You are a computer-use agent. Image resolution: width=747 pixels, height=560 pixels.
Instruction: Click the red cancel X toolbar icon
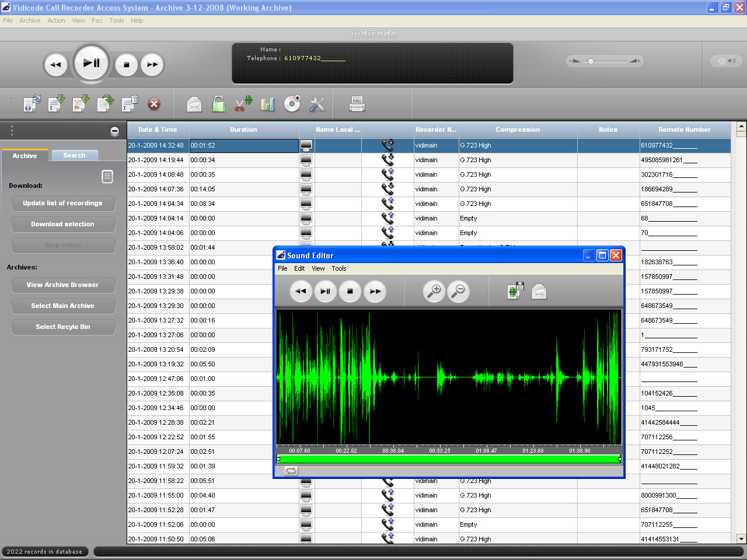click(x=154, y=104)
